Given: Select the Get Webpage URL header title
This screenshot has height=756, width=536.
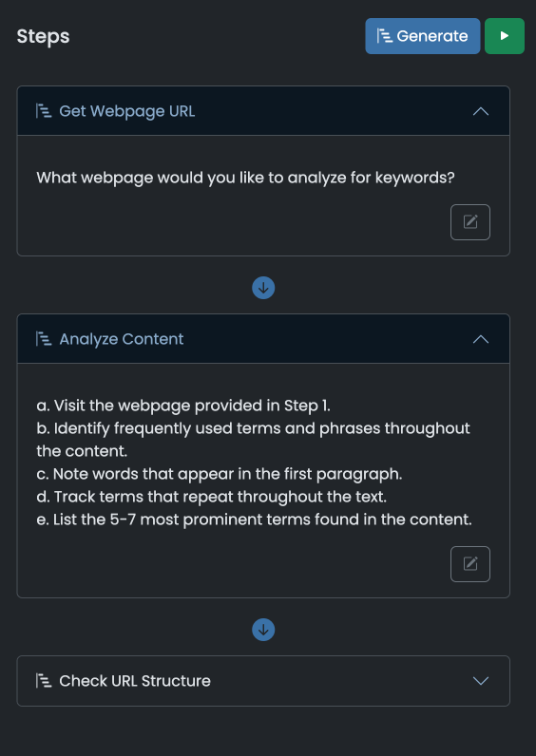Looking at the screenshot, I should coord(127,111).
